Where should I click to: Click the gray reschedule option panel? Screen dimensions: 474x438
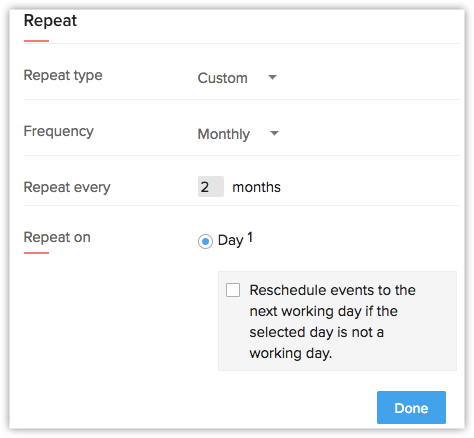tap(337, 321)
